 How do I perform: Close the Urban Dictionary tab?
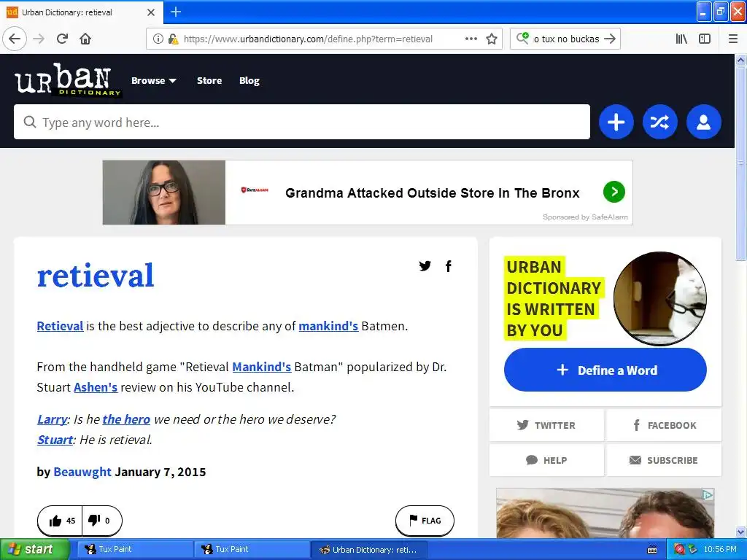(x=151, y=12)
